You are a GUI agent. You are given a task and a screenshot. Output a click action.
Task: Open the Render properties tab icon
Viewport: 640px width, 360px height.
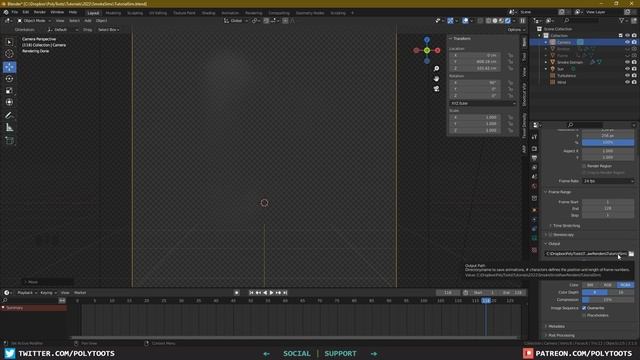[x=534, y=149]
